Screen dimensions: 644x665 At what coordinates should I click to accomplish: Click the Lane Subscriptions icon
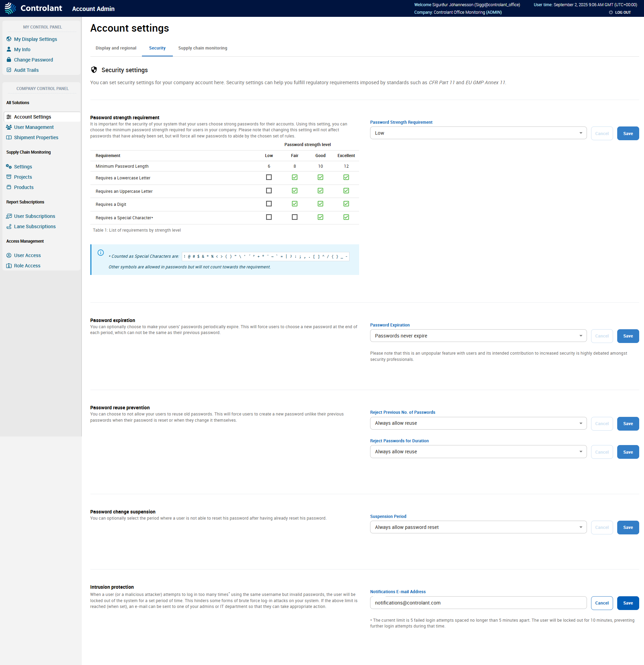click(9, 226)
